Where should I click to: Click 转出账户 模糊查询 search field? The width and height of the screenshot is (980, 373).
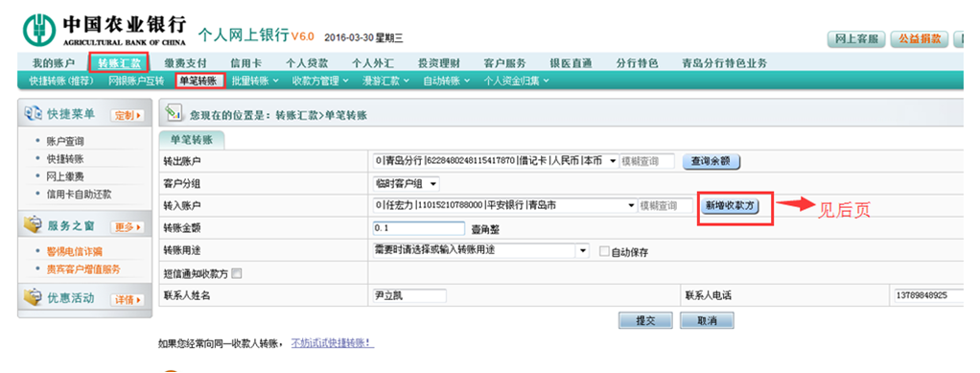[x=647, y=161]
